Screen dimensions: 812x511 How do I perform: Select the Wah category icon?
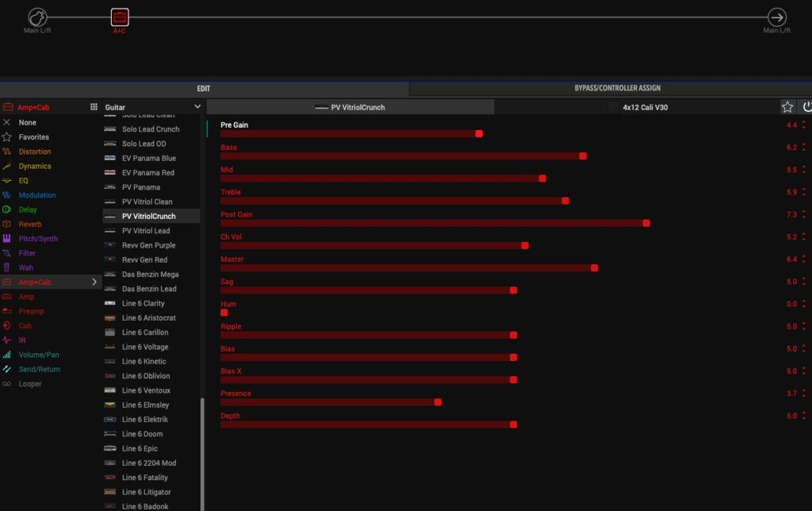point(7,267)
